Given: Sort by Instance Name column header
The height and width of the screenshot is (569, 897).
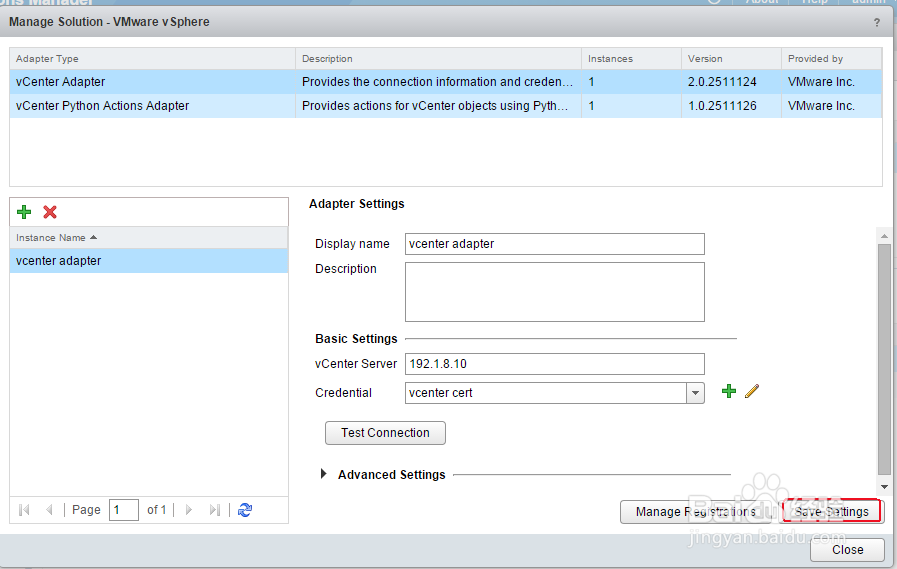Looking at the screenshot, I should [149, 237].
